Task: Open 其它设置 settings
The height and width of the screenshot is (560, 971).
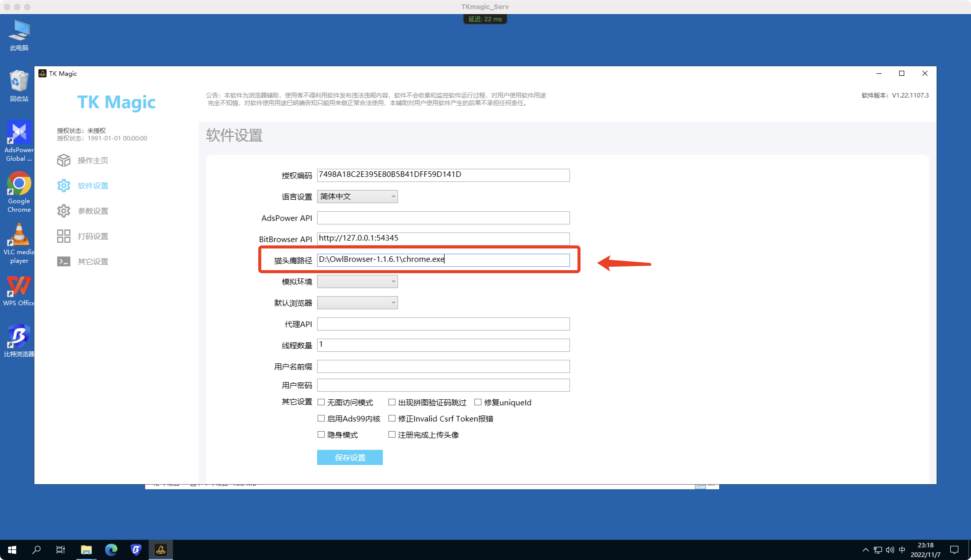Action: (92, 261)
